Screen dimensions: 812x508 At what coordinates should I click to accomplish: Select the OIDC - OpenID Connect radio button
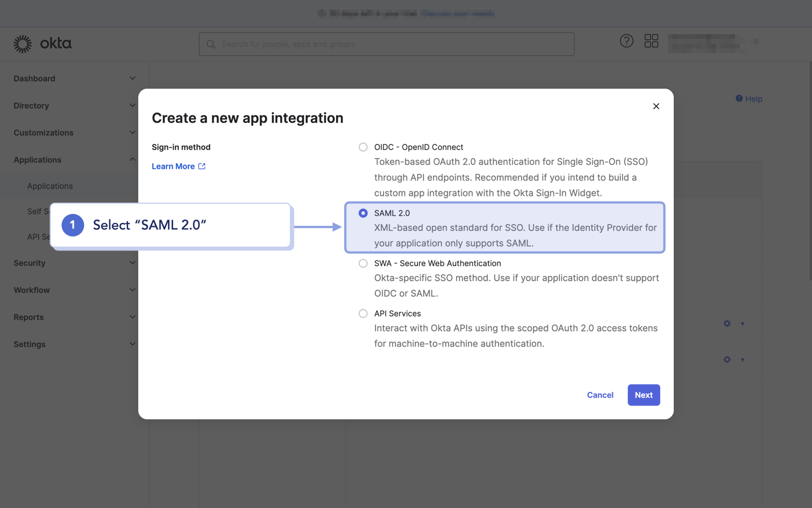pos(363,147)
